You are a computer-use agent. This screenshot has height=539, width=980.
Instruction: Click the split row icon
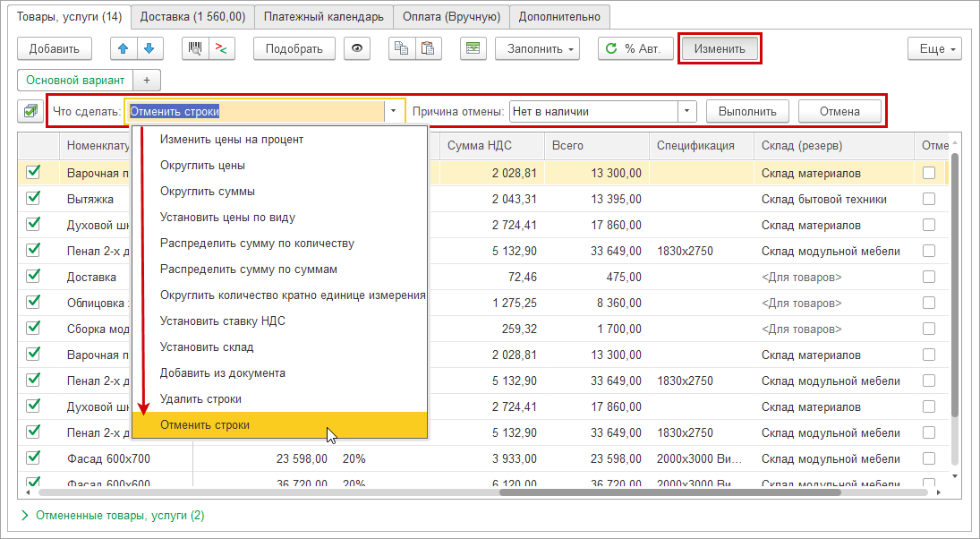pos(221,49)
